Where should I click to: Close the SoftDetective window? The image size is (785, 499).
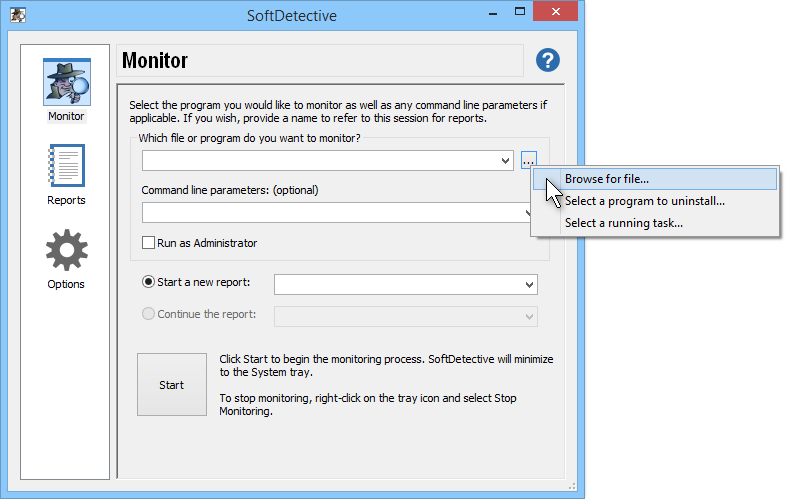point(556,12)
